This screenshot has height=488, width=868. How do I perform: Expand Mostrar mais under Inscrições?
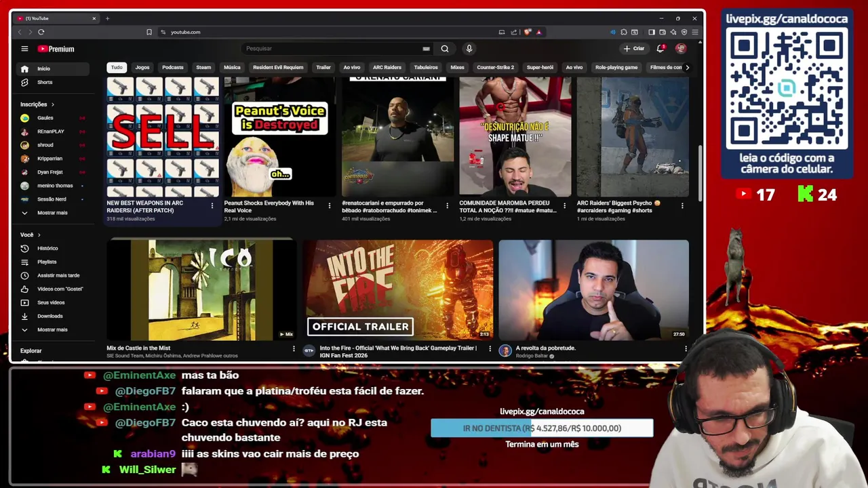coord(53,213)
